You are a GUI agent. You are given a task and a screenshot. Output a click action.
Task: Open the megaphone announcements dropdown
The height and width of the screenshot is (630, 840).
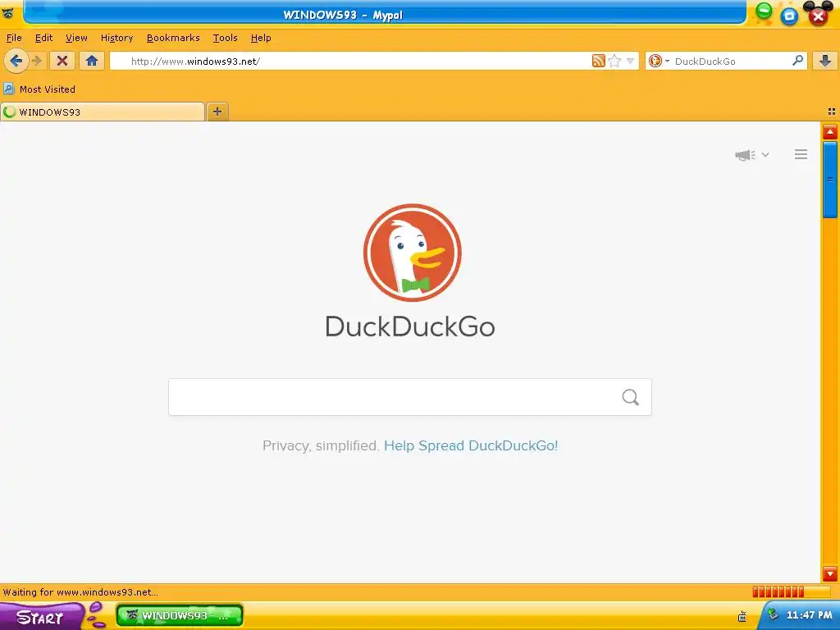(751, 155)
